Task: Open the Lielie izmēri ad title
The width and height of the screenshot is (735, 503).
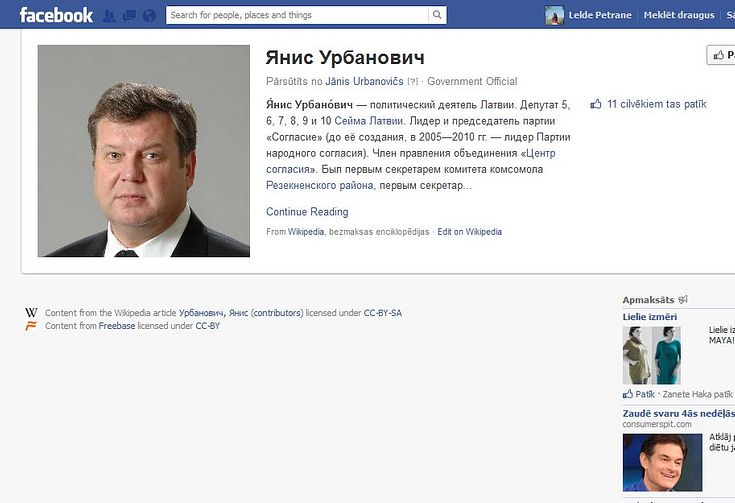Action: [650, 317]
